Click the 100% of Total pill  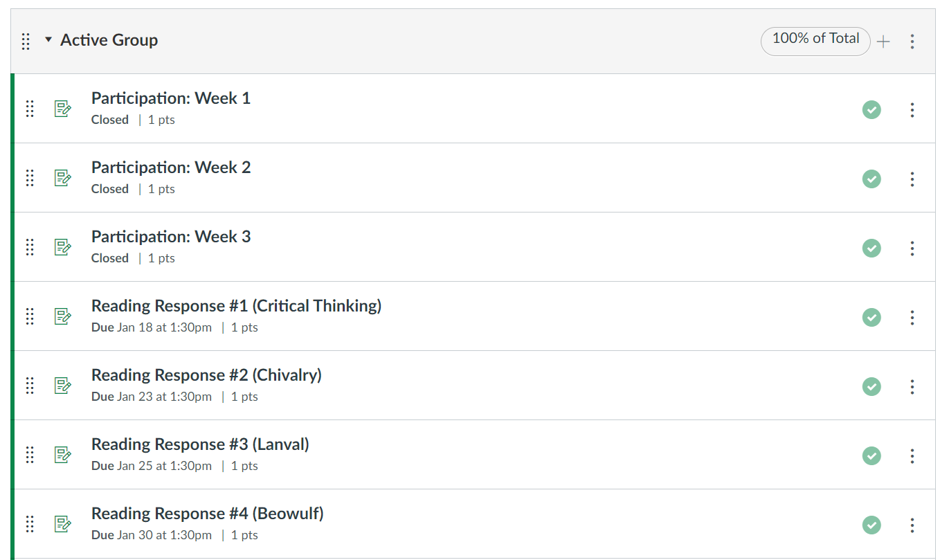point(815,40)
